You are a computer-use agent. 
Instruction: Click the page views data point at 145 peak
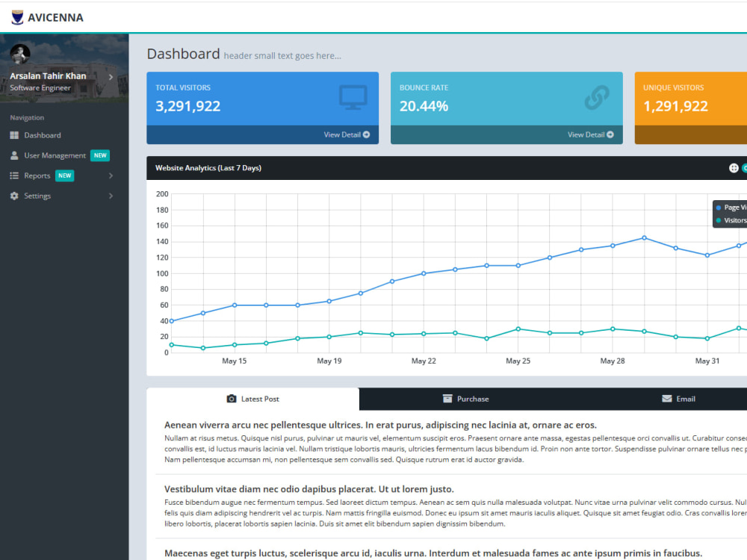pyautogui.click(x=644, y=237)
